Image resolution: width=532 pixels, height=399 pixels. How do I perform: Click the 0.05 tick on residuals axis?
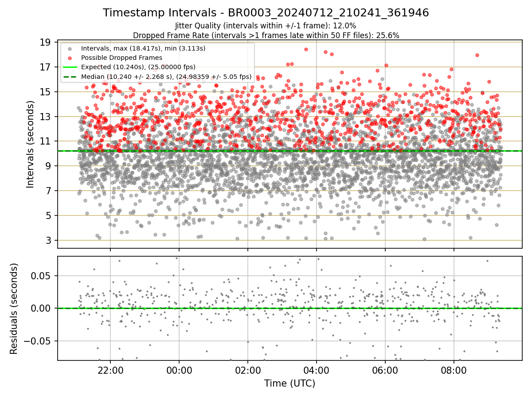point(41,276)
